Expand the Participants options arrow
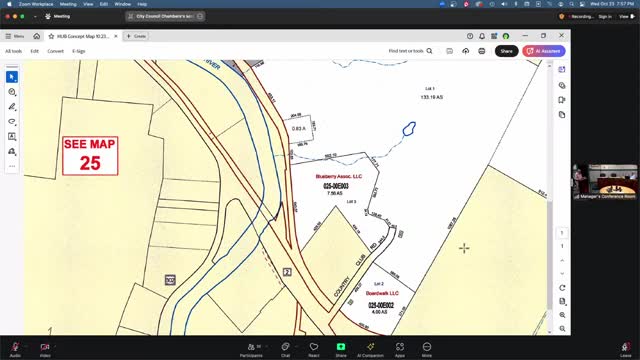Image resolution: width=640 pixels, height=360 pixels. (267, 347)
